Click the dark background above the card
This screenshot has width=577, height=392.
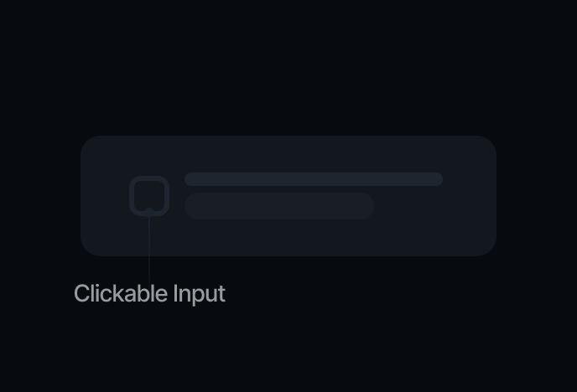tap(288, 67)
